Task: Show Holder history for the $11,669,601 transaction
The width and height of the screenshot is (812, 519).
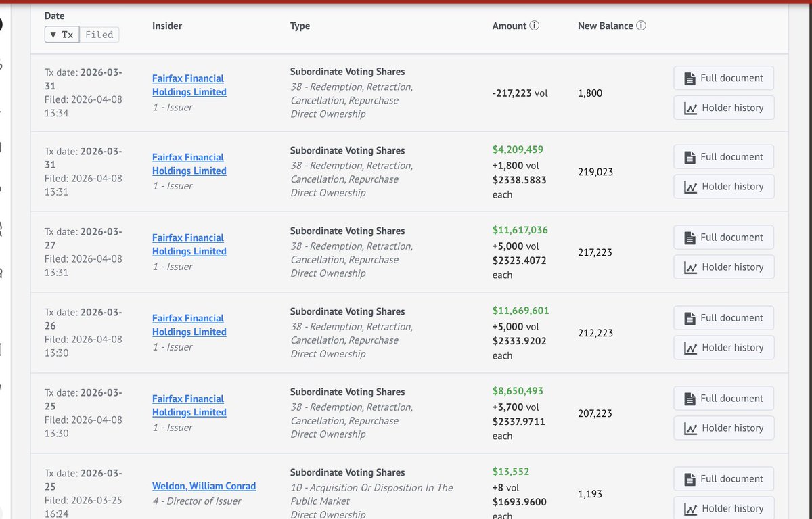Action: (x=724, y=348)
